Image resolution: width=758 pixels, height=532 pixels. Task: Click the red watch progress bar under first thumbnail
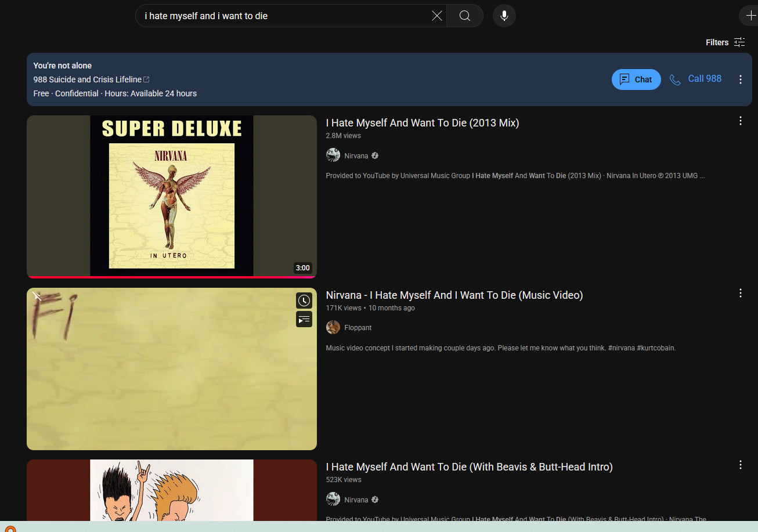point(172,277)
